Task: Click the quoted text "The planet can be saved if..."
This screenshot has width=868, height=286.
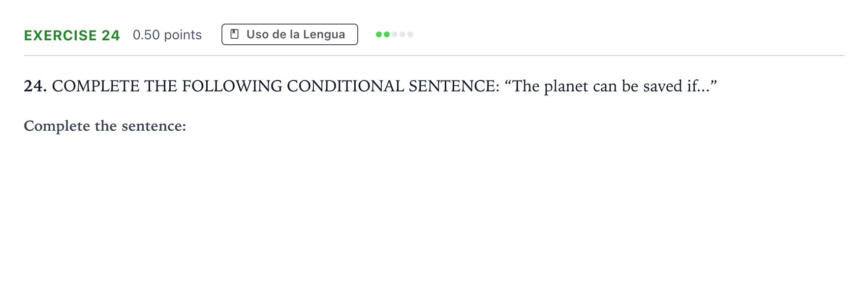Action: click(611, 86)
